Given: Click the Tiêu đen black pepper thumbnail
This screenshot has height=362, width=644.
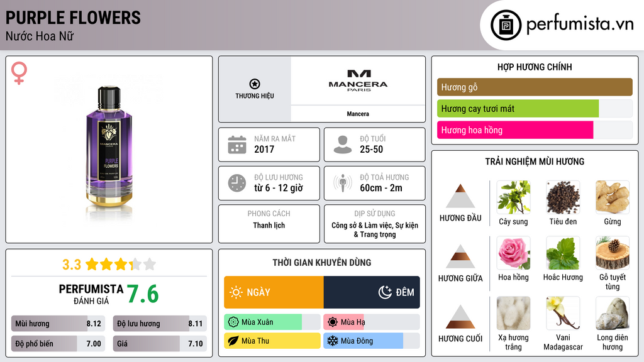Looking at the screenshot, I should pos(563,197).
